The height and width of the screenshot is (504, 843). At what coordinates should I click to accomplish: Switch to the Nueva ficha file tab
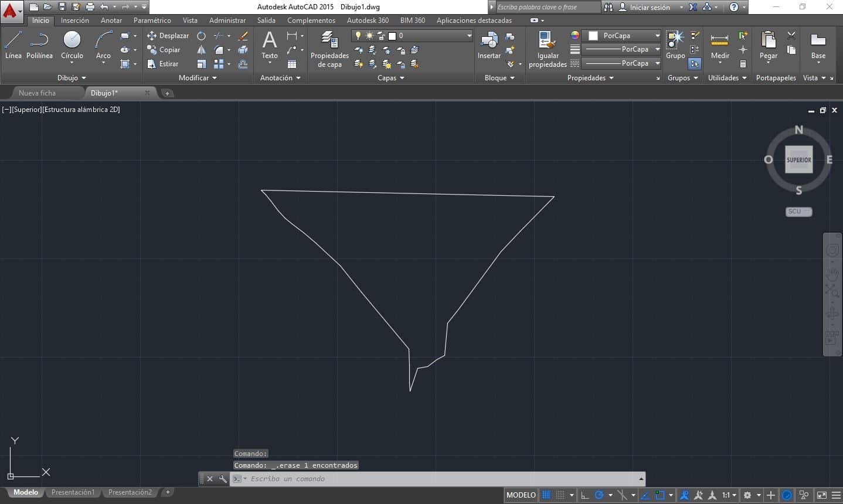point(37,93)
